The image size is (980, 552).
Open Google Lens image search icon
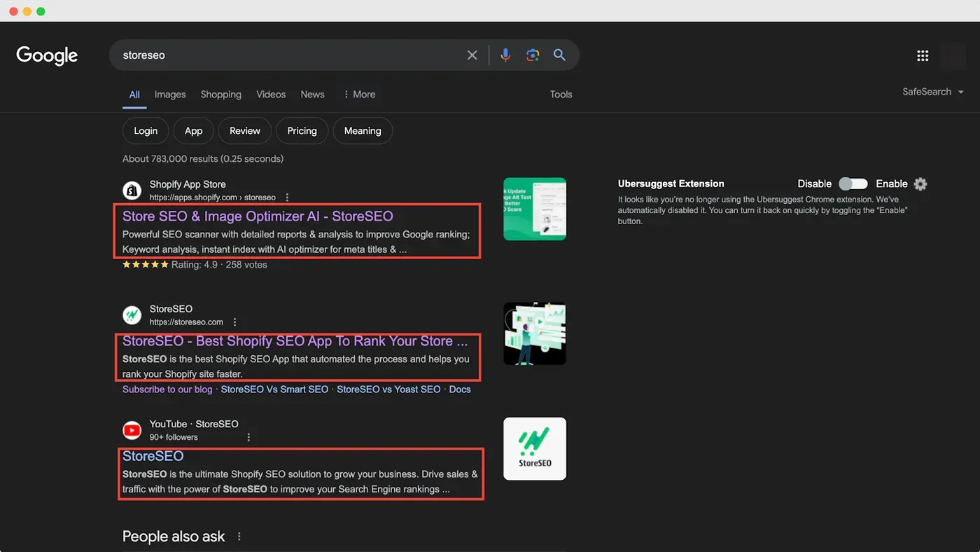click(533, 55)
